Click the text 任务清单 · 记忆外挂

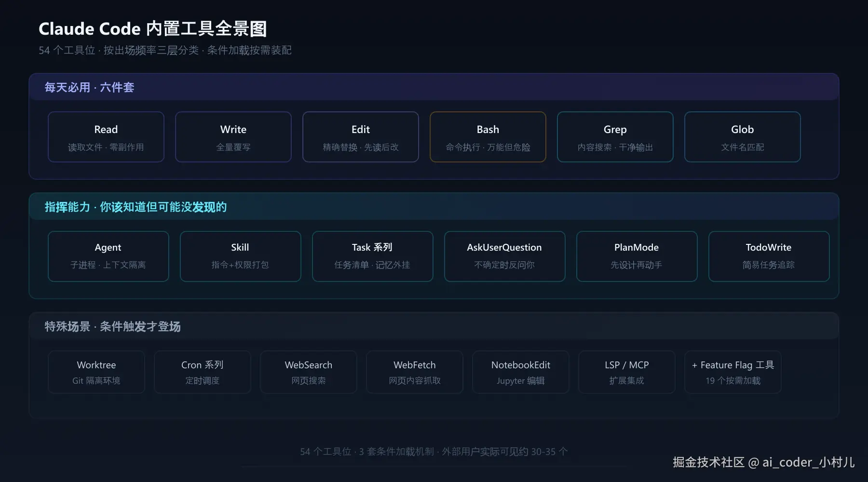click(372, 265)
